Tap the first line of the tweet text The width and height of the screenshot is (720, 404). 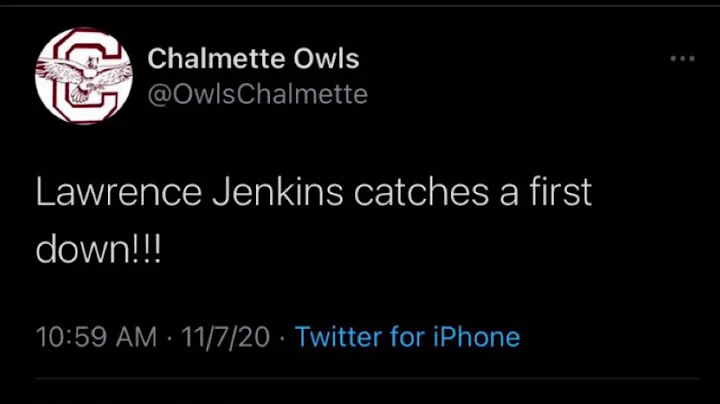tap(313, 191)
